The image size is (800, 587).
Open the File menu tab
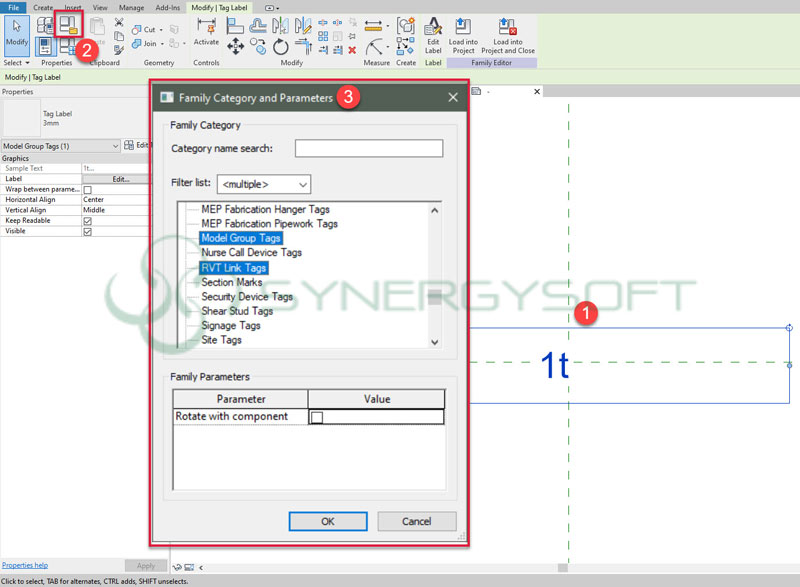pyautogui.click(x=15, y=7)
